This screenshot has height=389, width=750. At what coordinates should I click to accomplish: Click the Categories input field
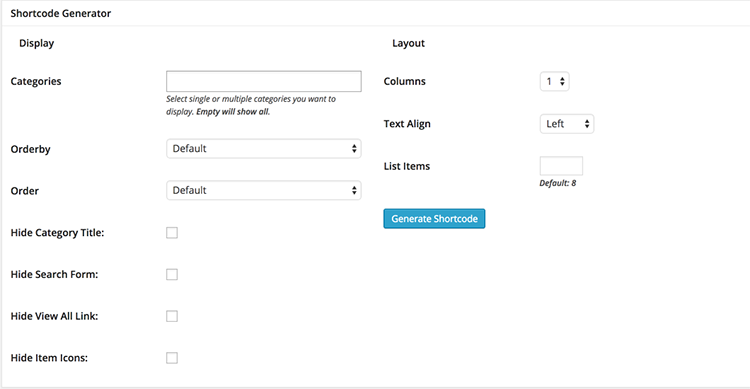264,81
